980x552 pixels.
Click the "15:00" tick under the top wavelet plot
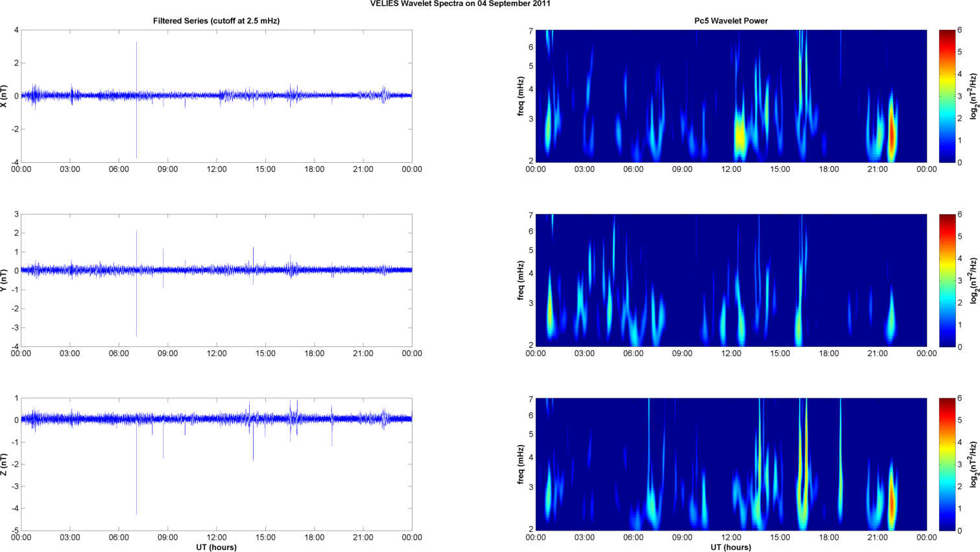(x=780, y=169)
